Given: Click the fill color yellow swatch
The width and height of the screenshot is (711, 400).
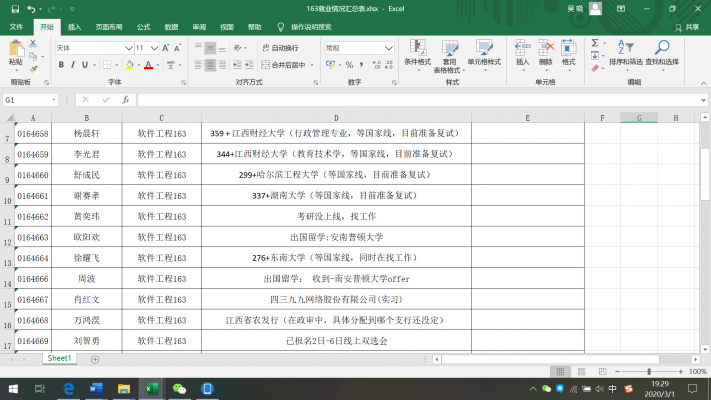Looking at the screenshot, I should pos(127,65).
